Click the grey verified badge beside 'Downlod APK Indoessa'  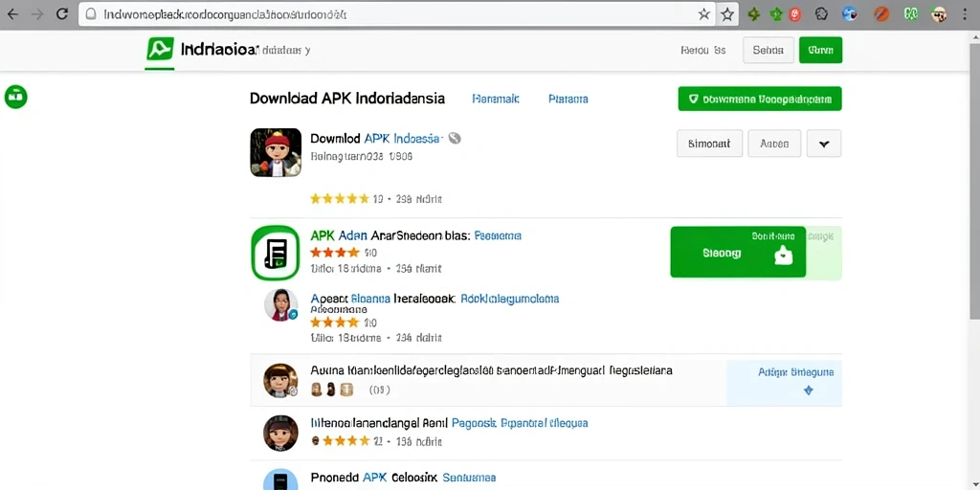click(x=455, y=138)
